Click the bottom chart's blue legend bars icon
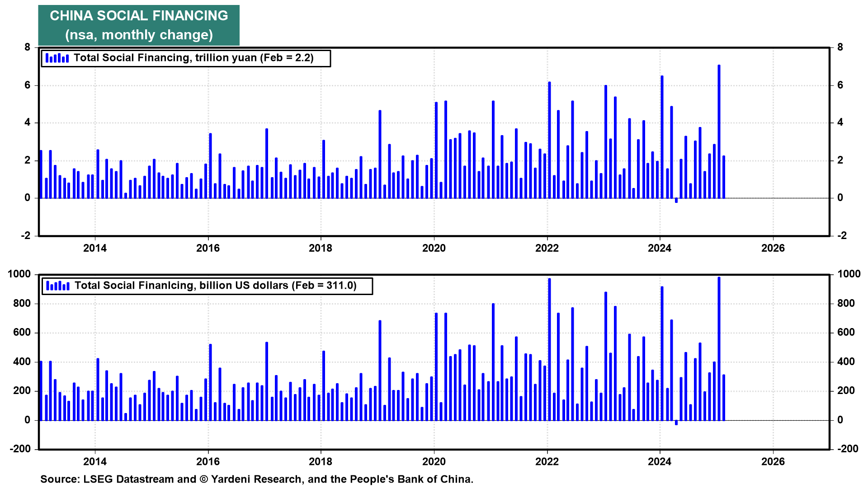Viewport: 868px width, 488px height. click(57, 286)
